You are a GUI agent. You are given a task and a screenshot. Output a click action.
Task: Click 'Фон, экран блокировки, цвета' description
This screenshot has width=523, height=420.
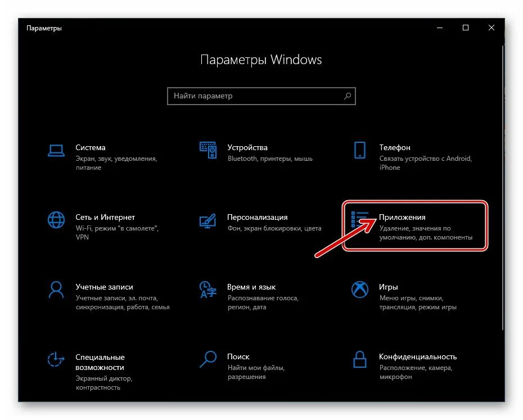click(274, 228)
